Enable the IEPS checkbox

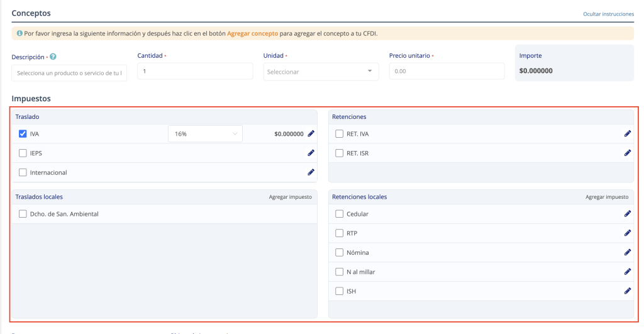tap(23, 153)
